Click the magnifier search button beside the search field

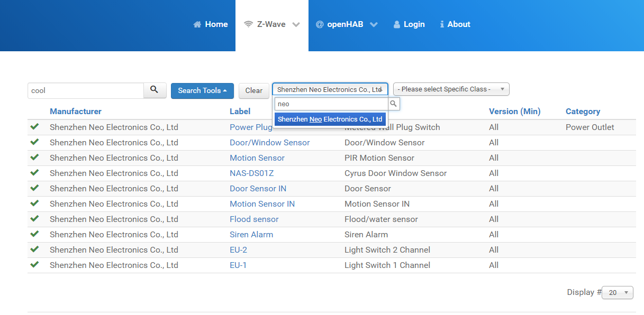(155, 90)
